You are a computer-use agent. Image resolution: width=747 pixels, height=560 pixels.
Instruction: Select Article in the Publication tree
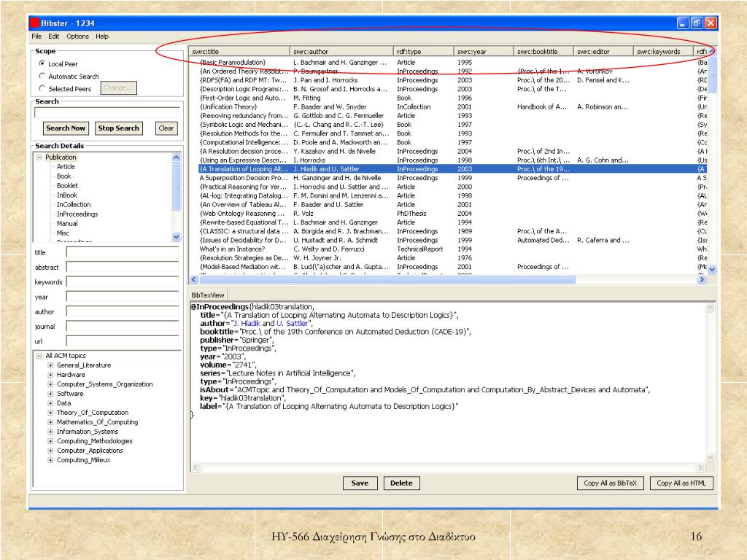66,167
